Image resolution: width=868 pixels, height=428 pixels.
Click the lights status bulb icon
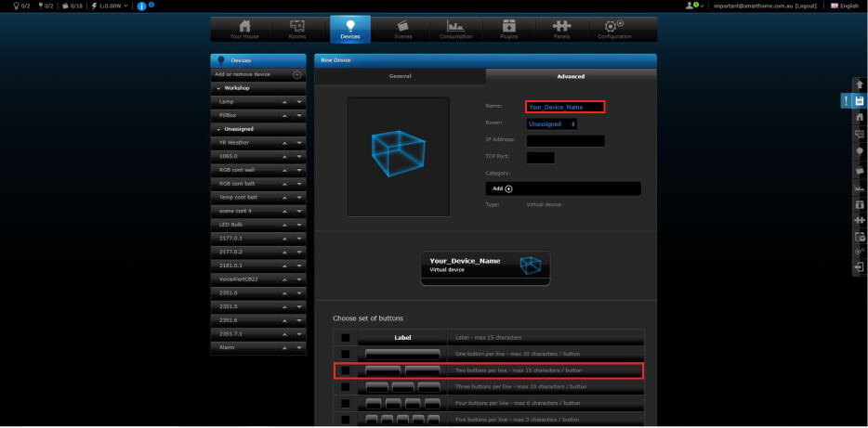pyautogui.click(x=17, y=6)
